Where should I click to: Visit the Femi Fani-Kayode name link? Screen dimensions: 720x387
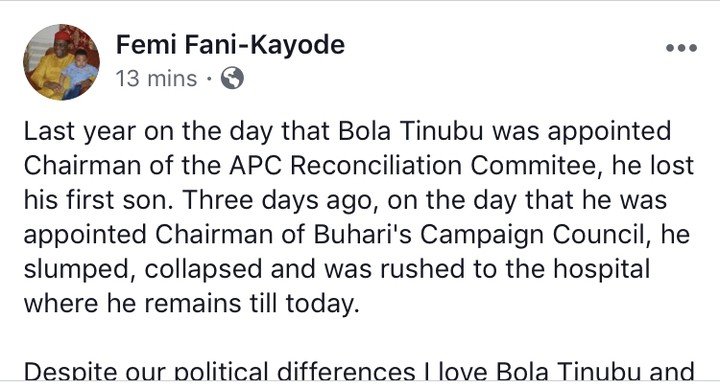(230, 45)
